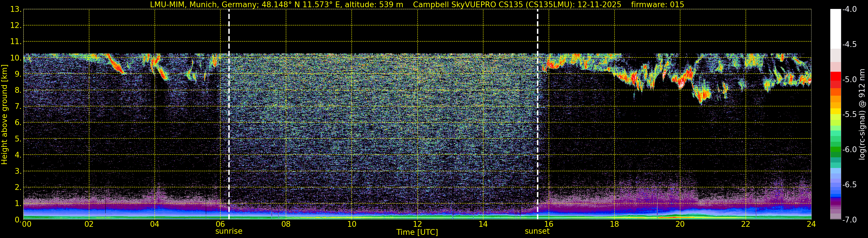
Task: Click the white top section of the colorbar
Action: click(835, 27)
